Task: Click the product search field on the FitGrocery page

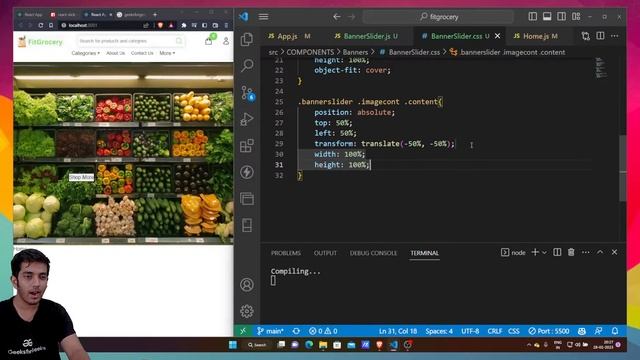Action: (x=130, y=41)
